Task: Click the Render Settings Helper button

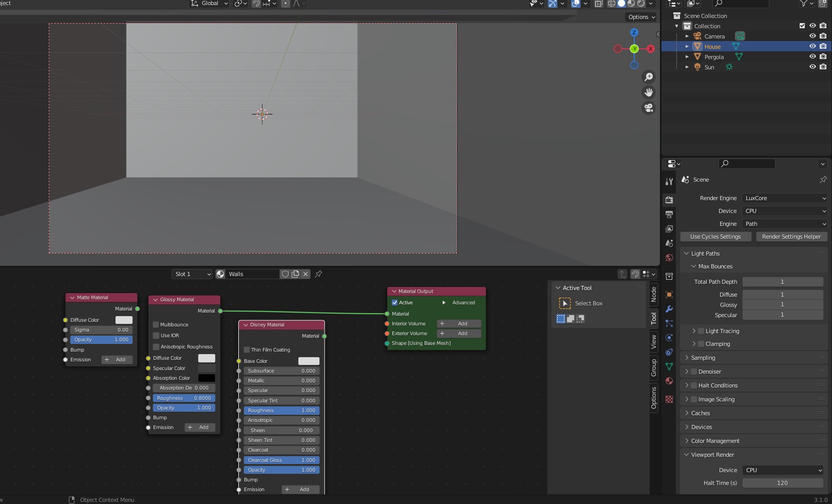Action: [x=791, y=237]
